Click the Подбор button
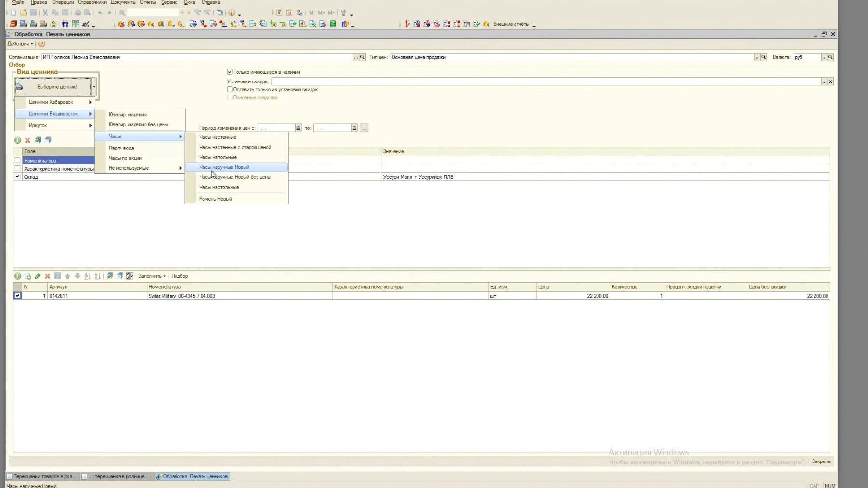 point(179,276)
